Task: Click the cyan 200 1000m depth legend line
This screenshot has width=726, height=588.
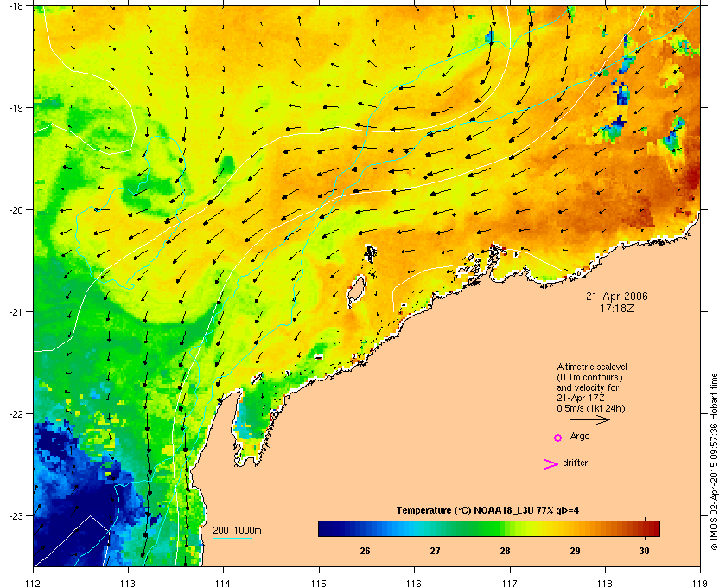Action: [x=232, y=539]
